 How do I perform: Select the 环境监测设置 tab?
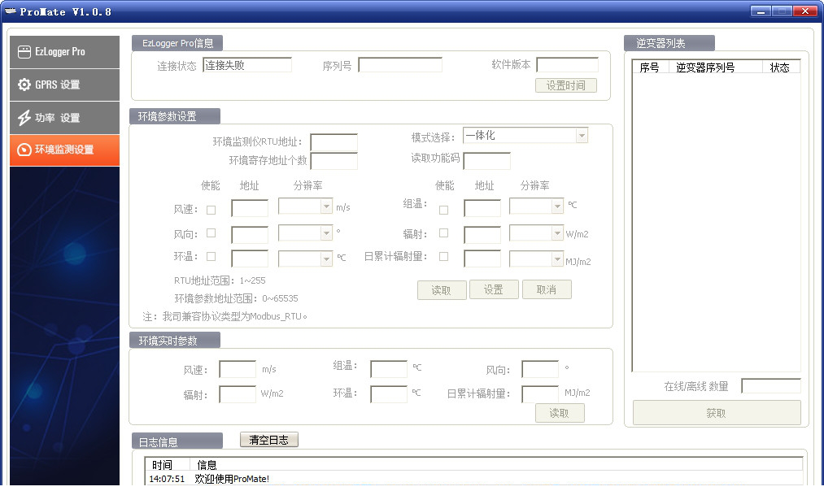click(64, 150)
